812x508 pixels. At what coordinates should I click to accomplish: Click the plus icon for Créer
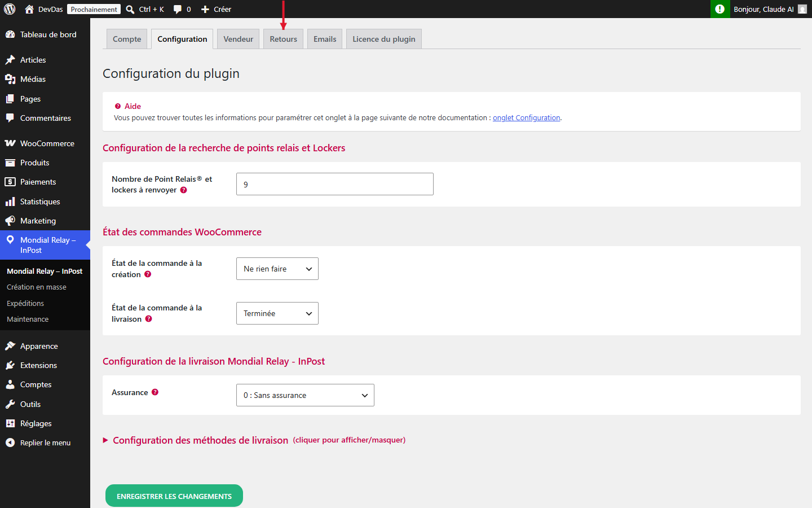tap(205, 9)
